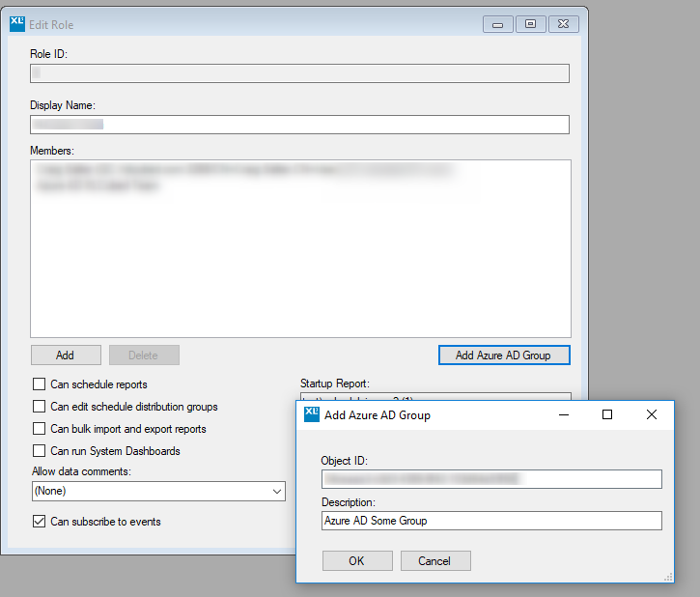Click the Add button under Members

pos(66,355)
